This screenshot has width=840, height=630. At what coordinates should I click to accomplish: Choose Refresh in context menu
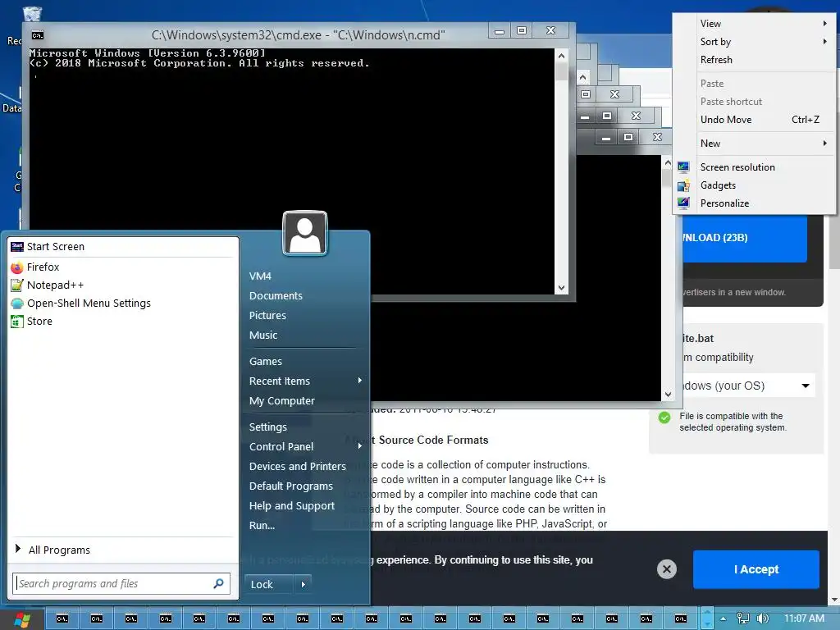pos(754,60)
